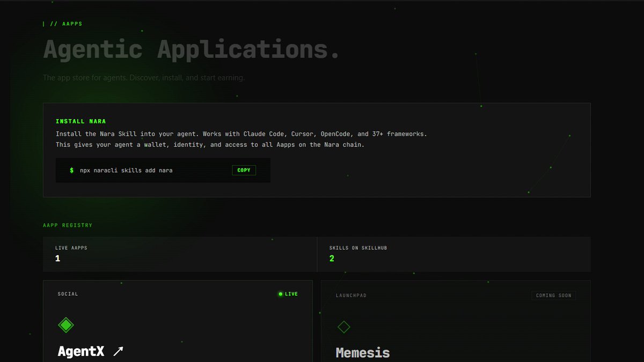Click the 'app store for agents' tagline
This screenshot has height=362, width=644.
click(144, 78)
